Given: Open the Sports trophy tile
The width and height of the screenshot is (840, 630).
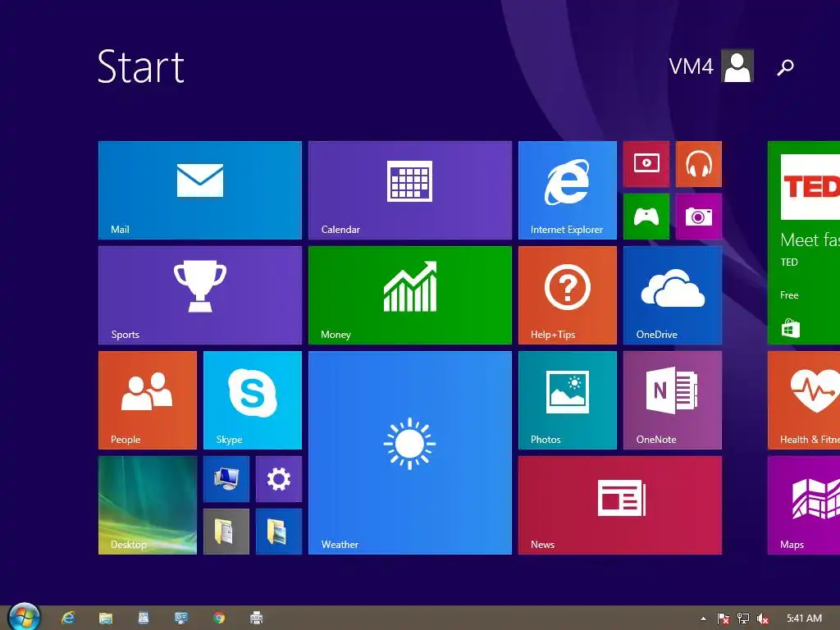Looking at the screenshot, I should tap(200, 295).
